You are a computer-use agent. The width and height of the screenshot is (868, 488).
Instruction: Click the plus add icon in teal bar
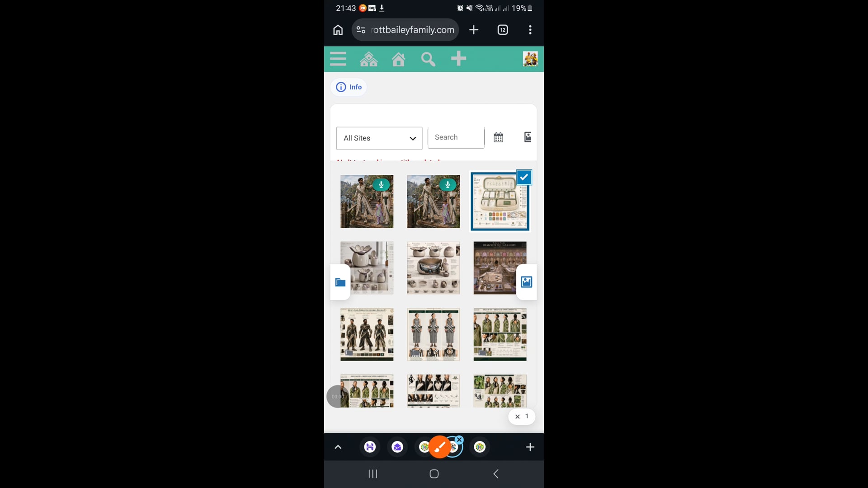[458, 58]
